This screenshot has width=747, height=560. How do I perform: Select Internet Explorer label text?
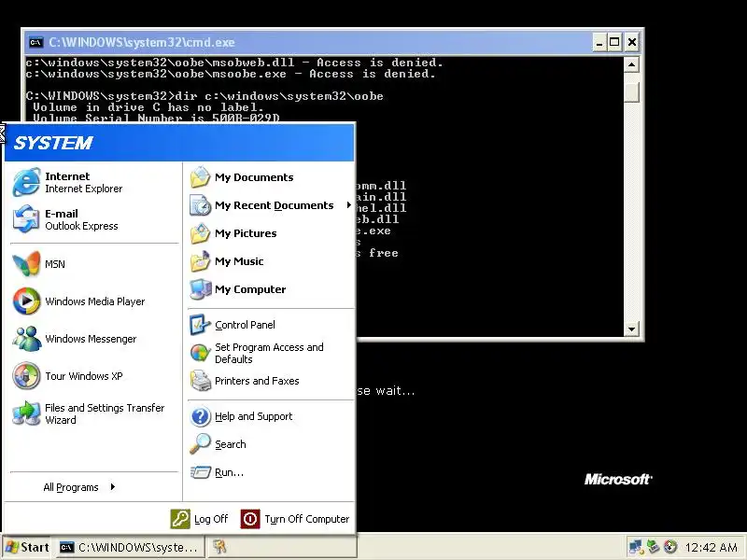pyautogui.click(x=83, y=189)
